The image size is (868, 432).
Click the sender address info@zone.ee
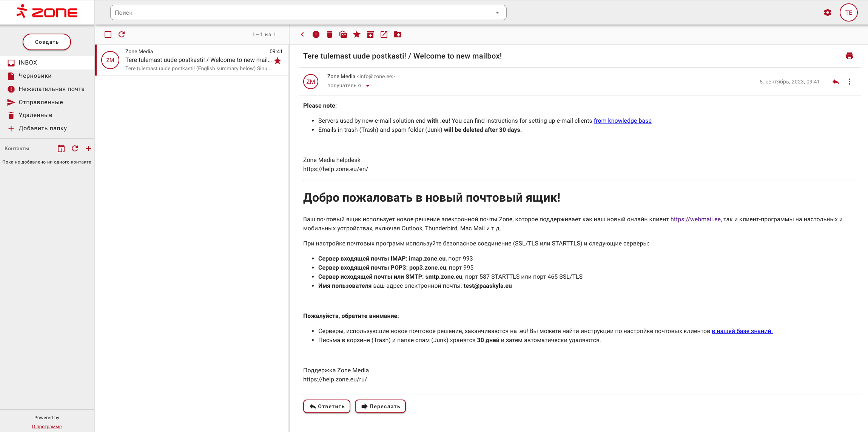coord(376,76)
